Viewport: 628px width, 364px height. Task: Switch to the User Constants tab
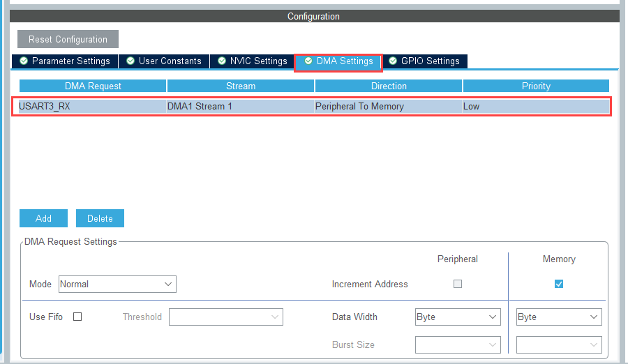pyautogui.click(x=164, y=61)
